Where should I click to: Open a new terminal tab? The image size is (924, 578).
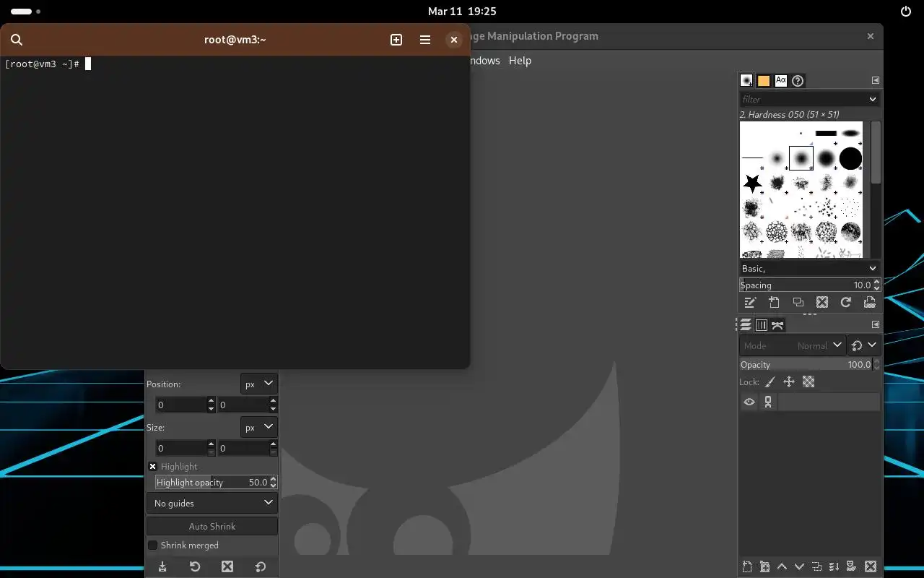396,40
